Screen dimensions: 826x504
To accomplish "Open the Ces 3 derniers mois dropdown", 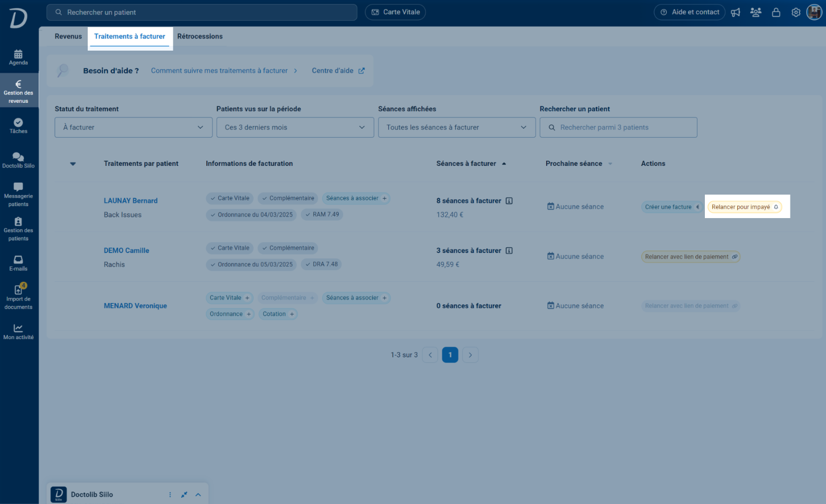I will [295, 127].
